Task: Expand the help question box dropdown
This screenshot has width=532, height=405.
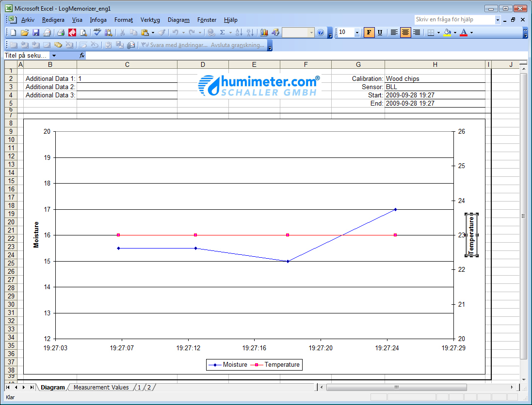Action: (498, 20)
